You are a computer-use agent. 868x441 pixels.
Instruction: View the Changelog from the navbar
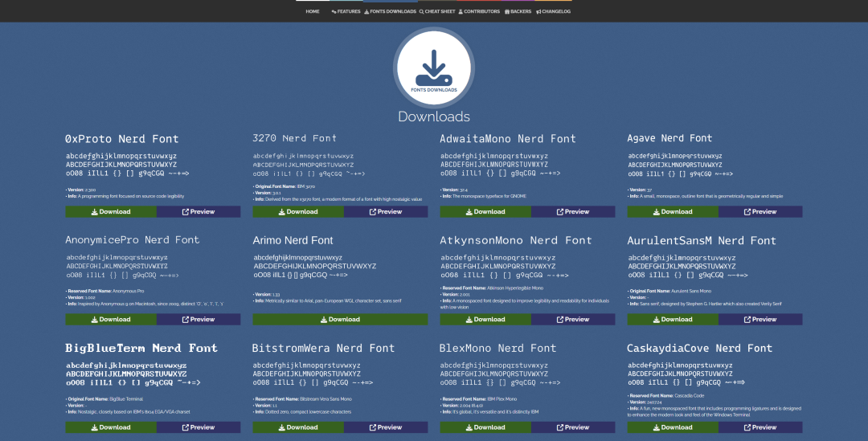(553, 11)
